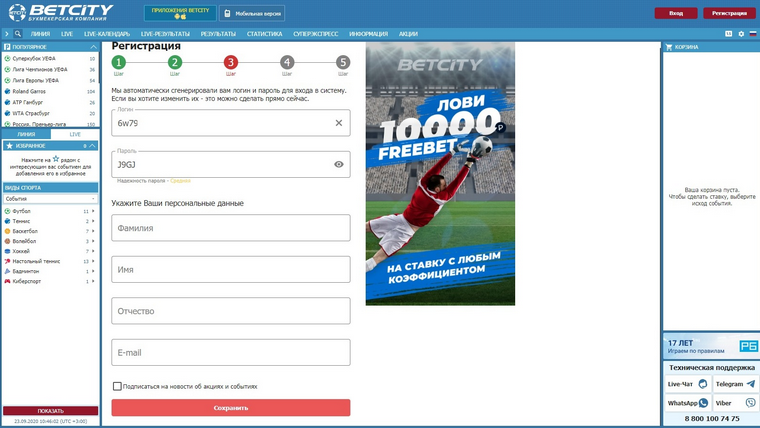Screen dimensions: 760x428
Task: Expand the navigation arrow beside search
Action: (7, 34)
